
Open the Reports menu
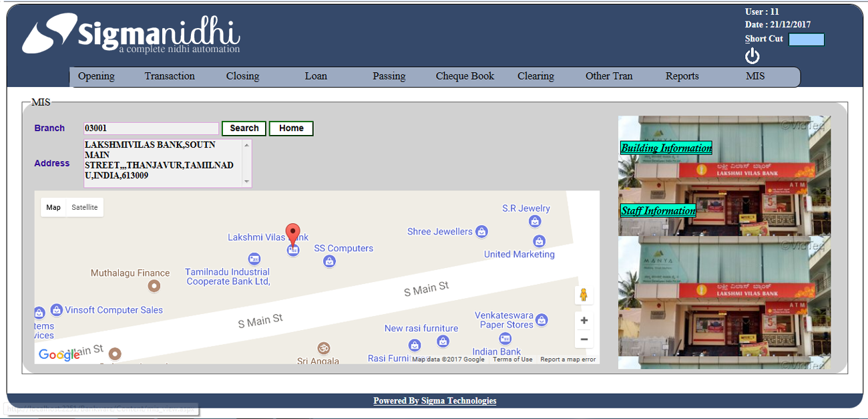(x=682, y=76)
